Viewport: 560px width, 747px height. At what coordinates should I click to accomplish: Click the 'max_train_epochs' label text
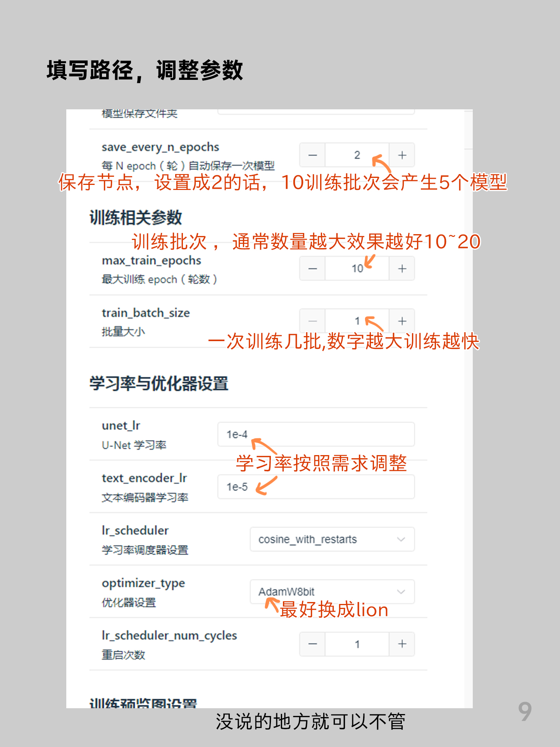pos(152,261)
